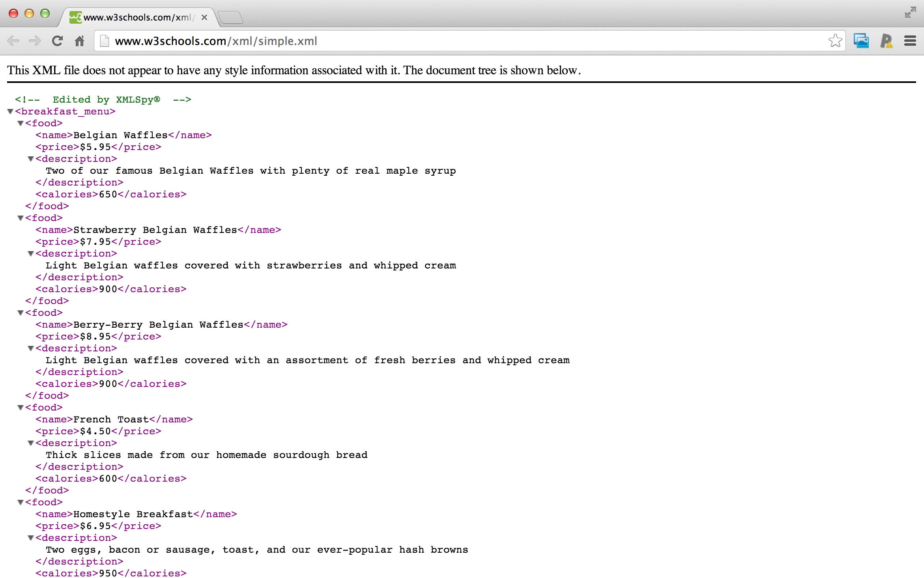Collapse the Strawberry Belgian Waffles food element
This screenshot has height=578, width=924.
(x=21, y=218)
